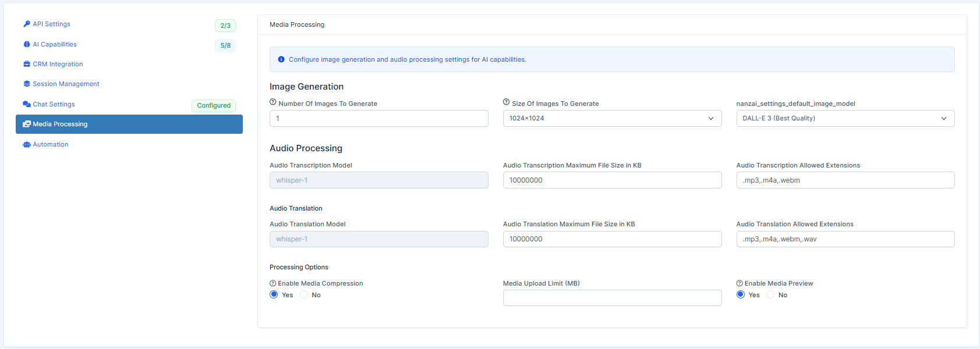Expand the DALL-E 3 image model dropdown
The image size is (980, 349).
tap(845, 119)
